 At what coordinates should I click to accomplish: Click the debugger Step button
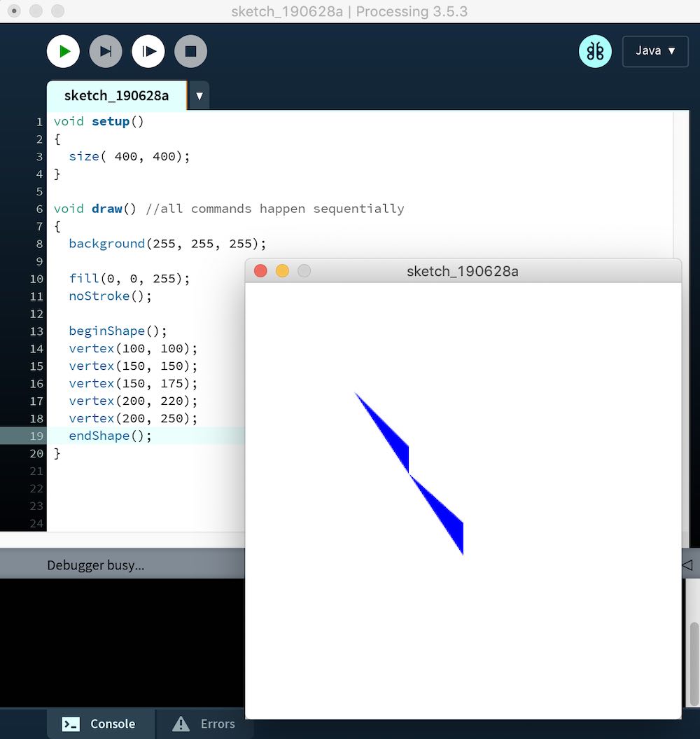coord(106,51)
